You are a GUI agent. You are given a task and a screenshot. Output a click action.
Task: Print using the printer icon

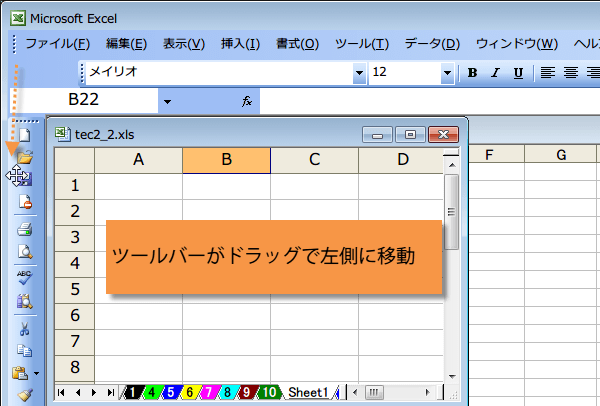click(25, 230)
